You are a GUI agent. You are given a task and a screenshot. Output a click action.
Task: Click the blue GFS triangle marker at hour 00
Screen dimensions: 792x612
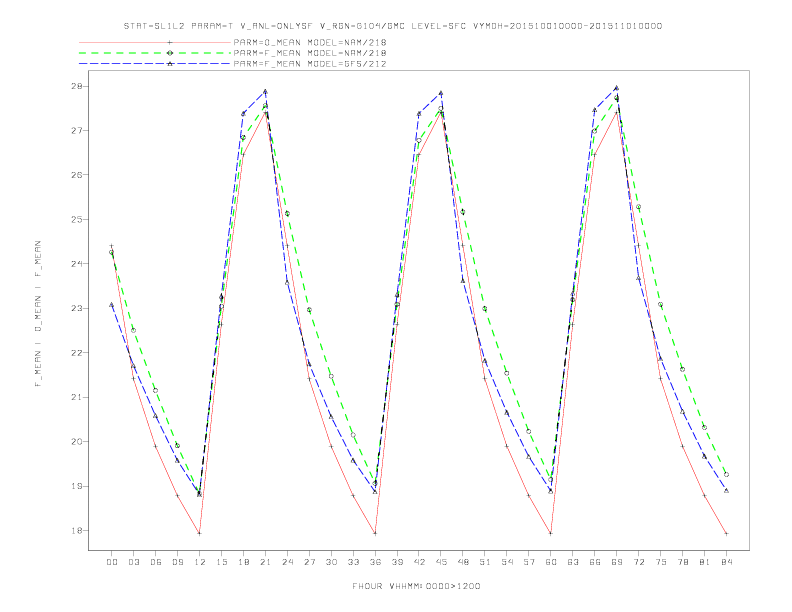(112, 304)
